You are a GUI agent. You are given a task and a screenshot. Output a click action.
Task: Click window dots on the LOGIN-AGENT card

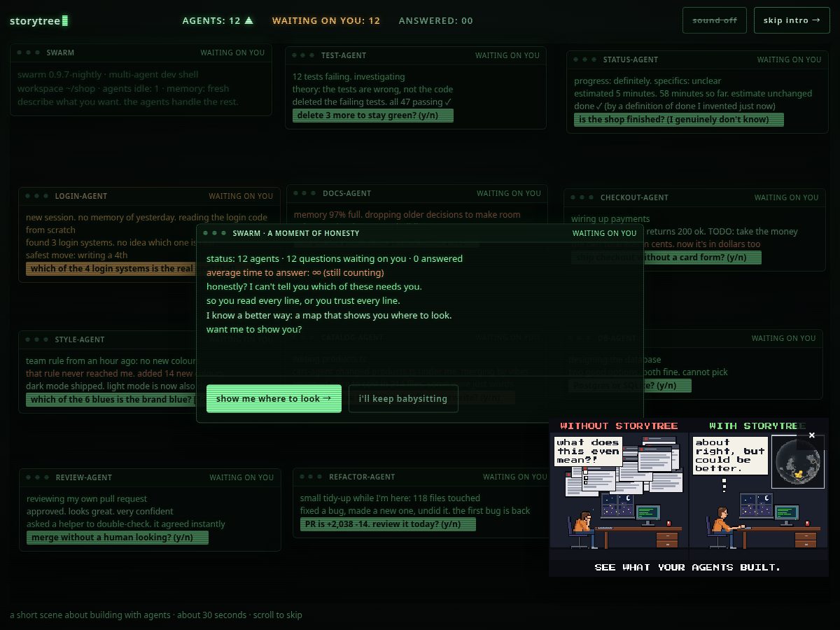pyautogui.click(x=36, y=196)
